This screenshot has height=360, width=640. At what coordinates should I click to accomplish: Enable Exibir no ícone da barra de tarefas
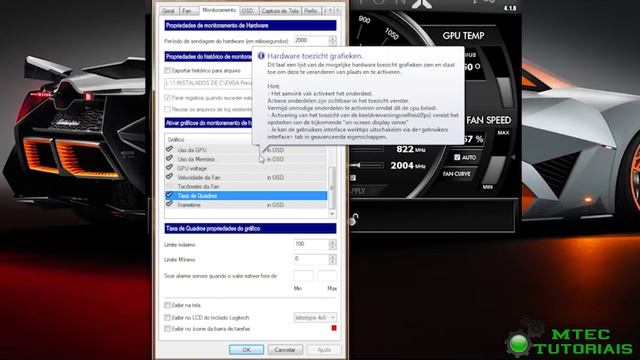coord(167,329)
